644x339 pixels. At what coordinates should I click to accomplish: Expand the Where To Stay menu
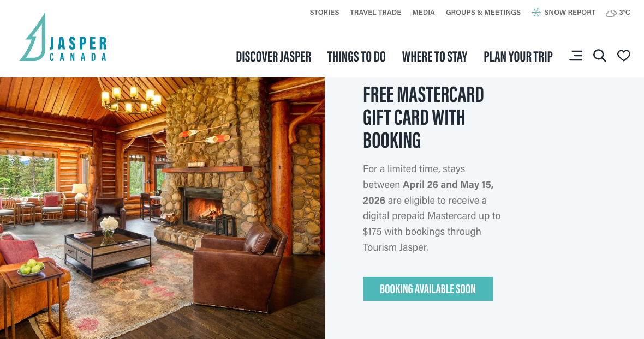pyautogui.click(x=434, y=57)
